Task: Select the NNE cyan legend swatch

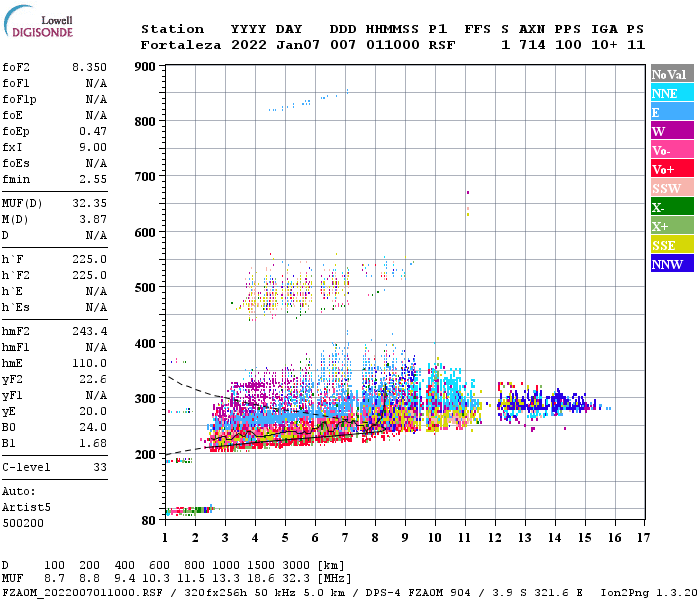Action: coord(672,92)
